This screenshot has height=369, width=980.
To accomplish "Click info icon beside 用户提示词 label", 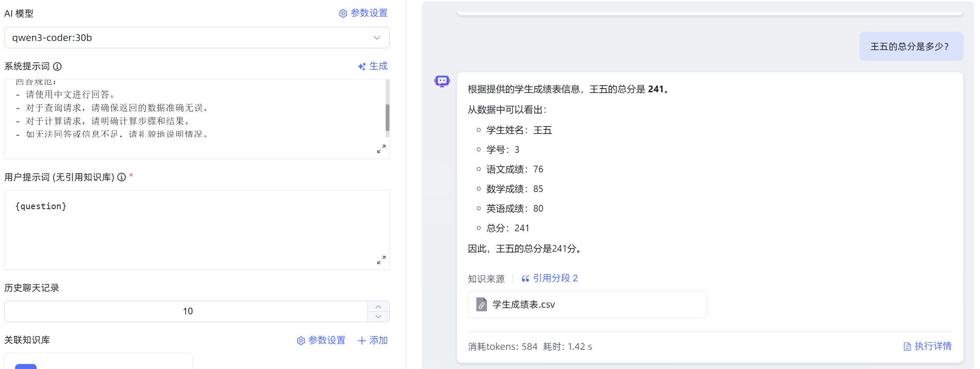I will coord(121,177).
